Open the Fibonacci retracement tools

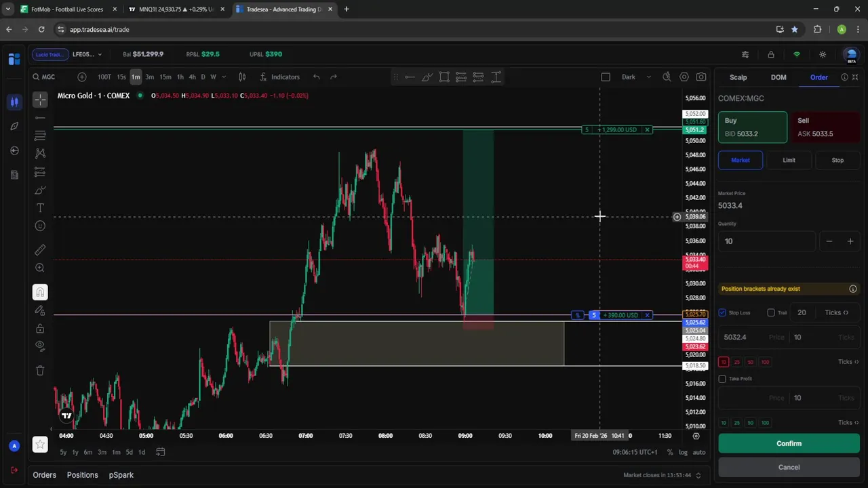point(40,136)
